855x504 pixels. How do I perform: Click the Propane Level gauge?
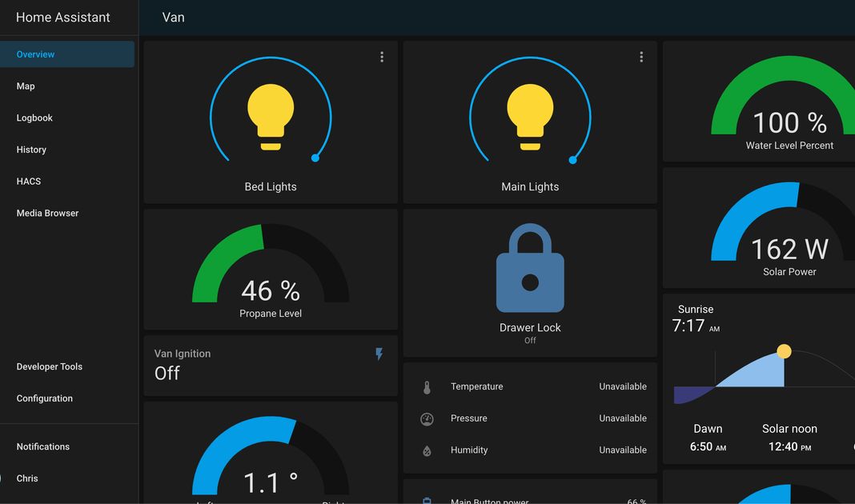click(271, 272)
